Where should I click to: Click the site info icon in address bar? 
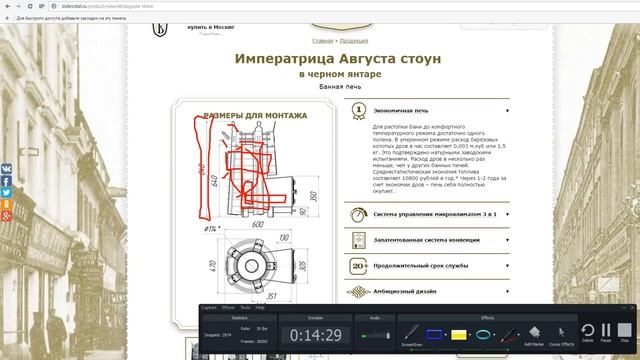click(x=53, y=6)
